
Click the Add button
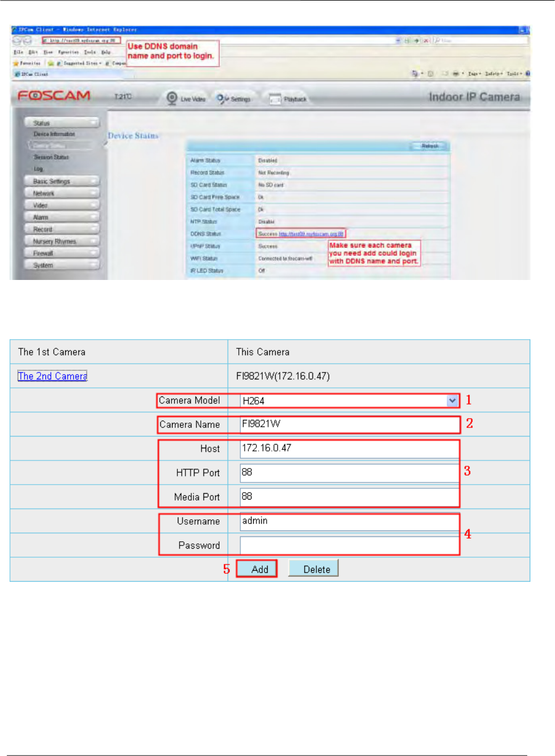click(x=257, y=569)
